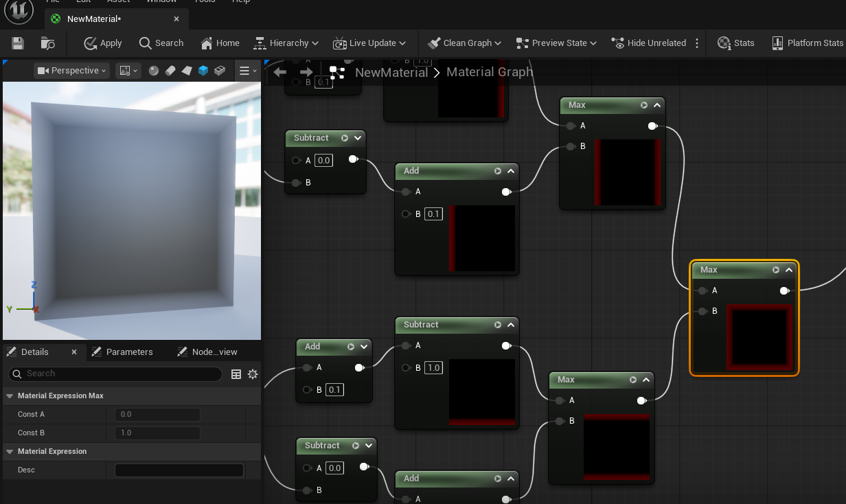The height and width of the screenshot is (504, 846).
Task: Open the viewport view mode dropdown
Action: pyautogui.click(x=128, y=70)
